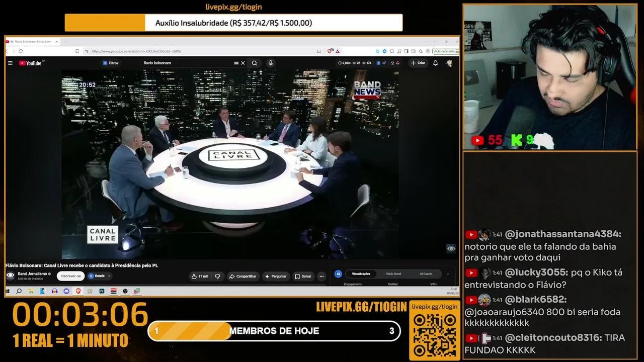The image size is (644, 362).
Task: Clear the YouTube search query
Action: click(243, 63)
